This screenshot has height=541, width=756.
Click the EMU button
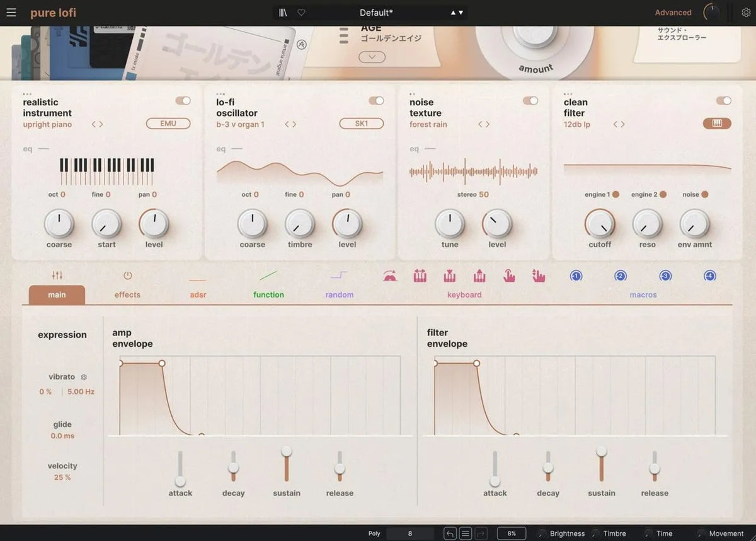point(168,123)
